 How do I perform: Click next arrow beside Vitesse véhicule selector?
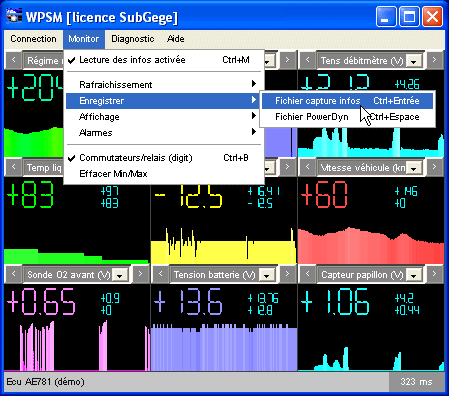click(434, 167)
